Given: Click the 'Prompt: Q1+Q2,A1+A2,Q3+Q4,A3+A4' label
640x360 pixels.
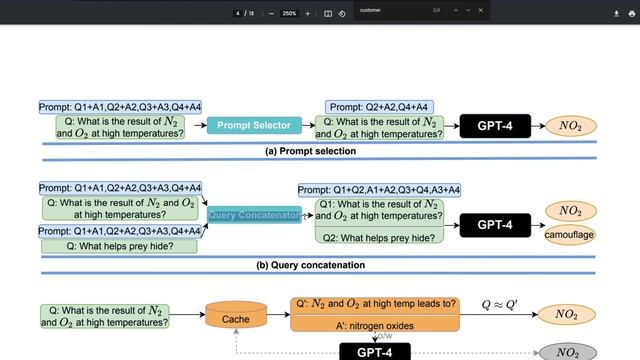Looking at the screenshot, I should [x=379, y=190].
